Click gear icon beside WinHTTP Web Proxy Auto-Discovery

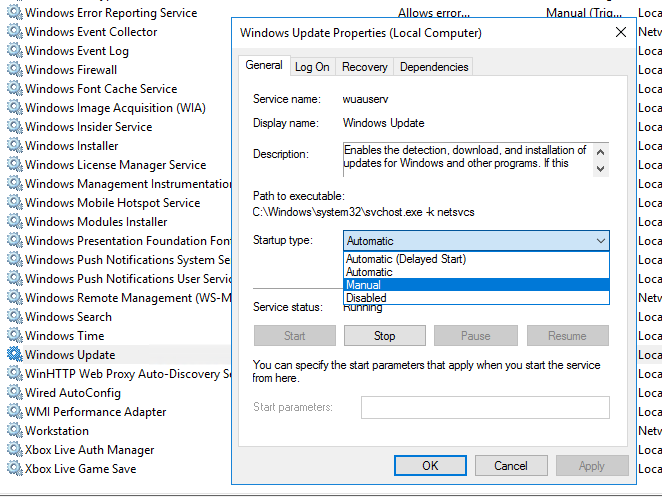(15, 374)
